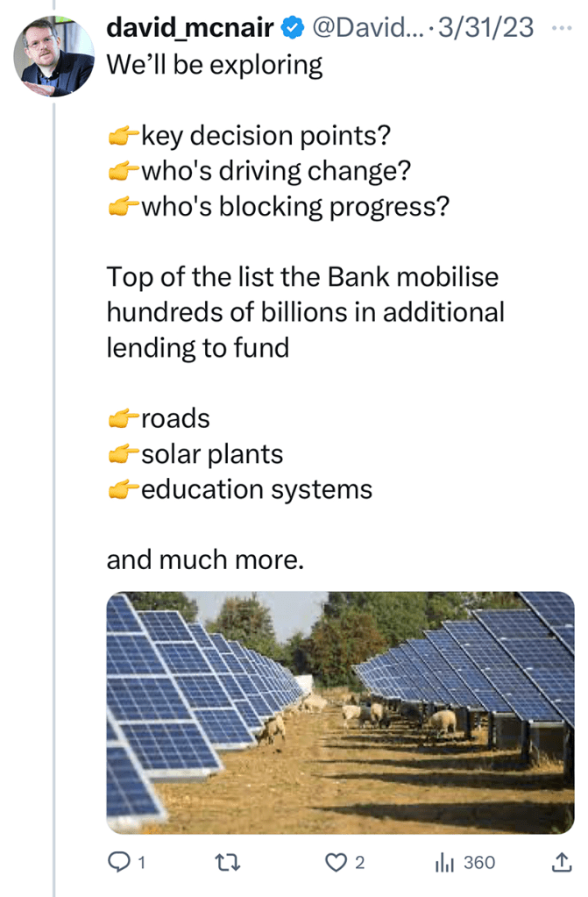Click the blue verified badge
This screenshot has width=588, height=897.
click(292, 28)
